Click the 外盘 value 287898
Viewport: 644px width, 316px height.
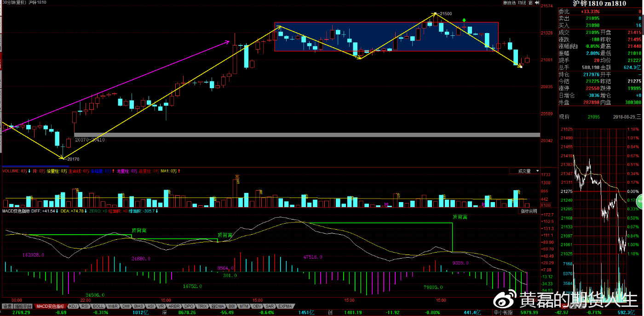(592, 102)
